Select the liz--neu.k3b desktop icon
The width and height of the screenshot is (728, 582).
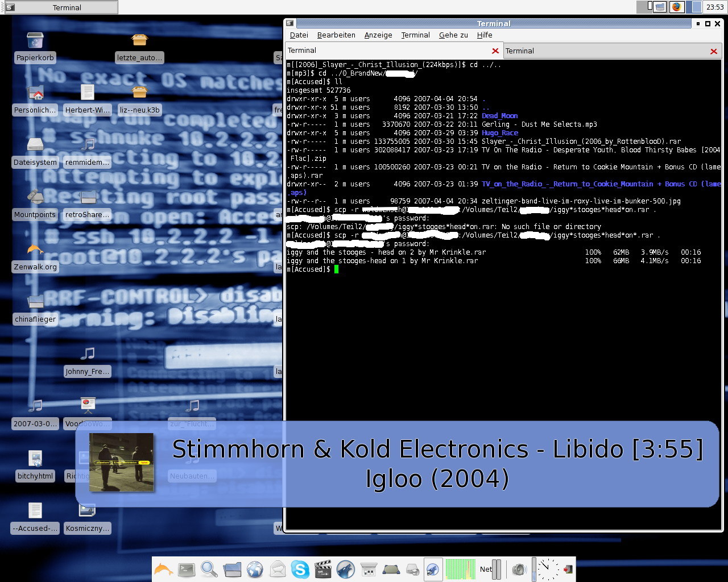(x=139, y=99)
